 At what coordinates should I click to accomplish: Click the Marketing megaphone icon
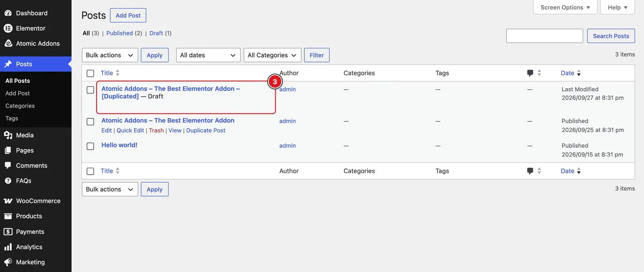tap(8, 262)
